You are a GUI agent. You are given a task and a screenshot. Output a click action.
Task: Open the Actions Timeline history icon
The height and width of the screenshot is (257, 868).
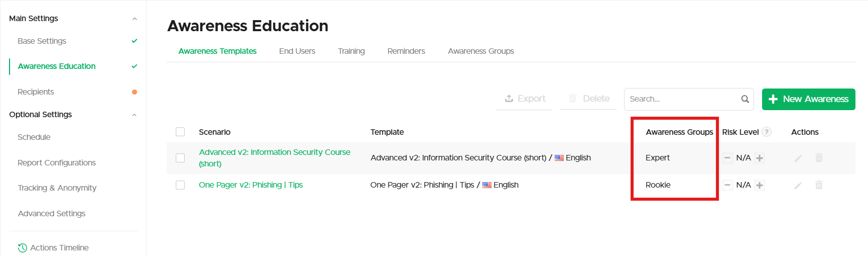(23, 248)
